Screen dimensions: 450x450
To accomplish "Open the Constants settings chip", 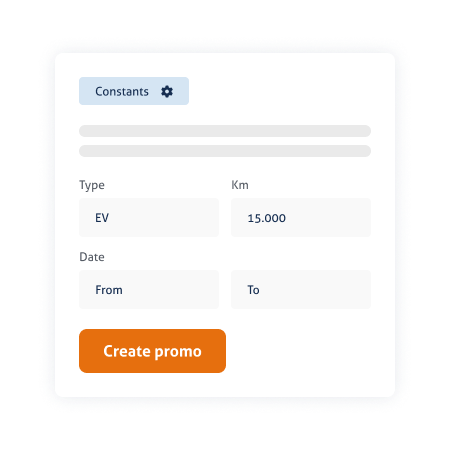I will pos(134,91).
